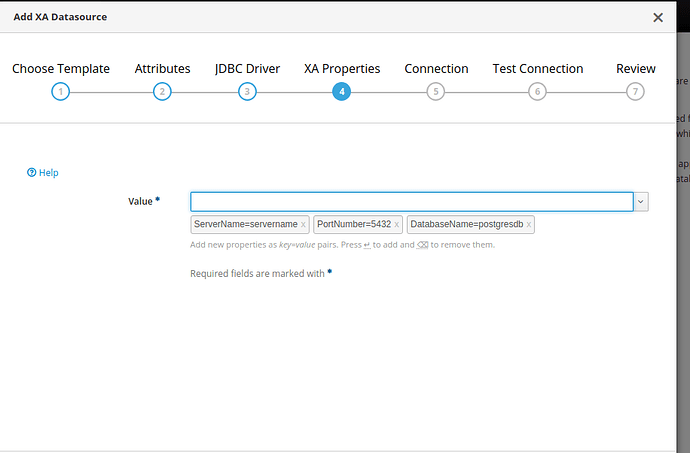This screenshot has height=453, width=690.
Task: Click the step 3 circle icon
Action: click(247, 92)
